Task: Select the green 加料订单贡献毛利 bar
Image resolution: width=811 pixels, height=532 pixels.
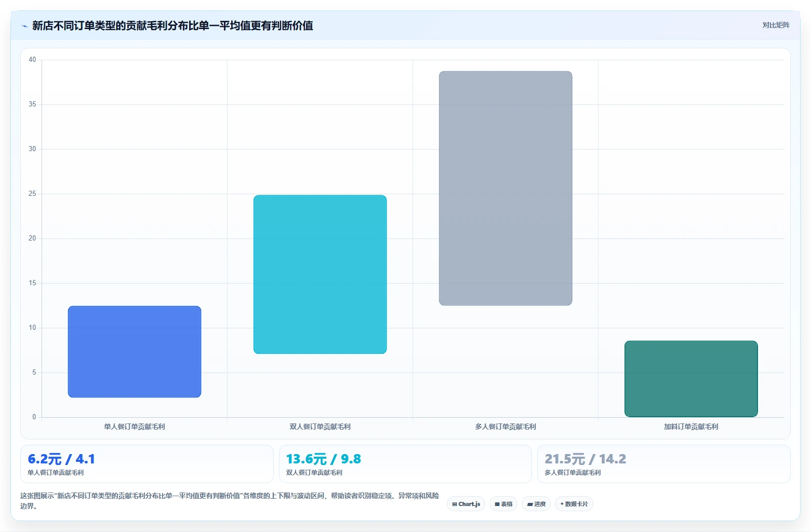Action: click(x=691, y=379)
